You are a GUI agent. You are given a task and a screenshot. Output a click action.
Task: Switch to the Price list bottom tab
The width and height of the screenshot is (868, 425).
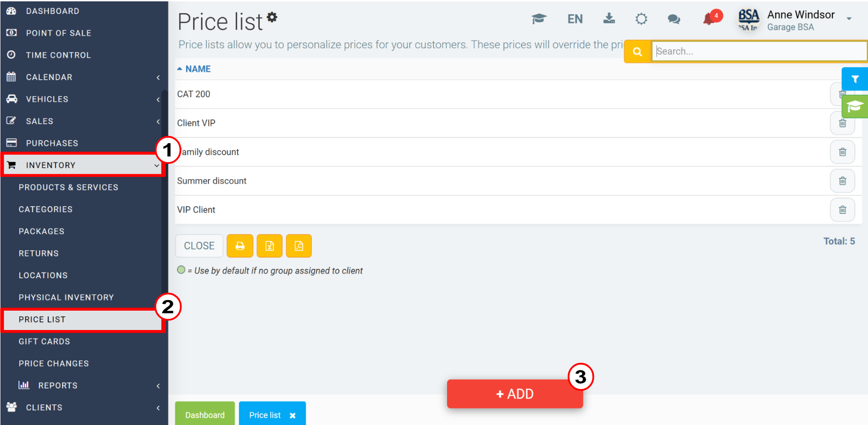[265, 415]
